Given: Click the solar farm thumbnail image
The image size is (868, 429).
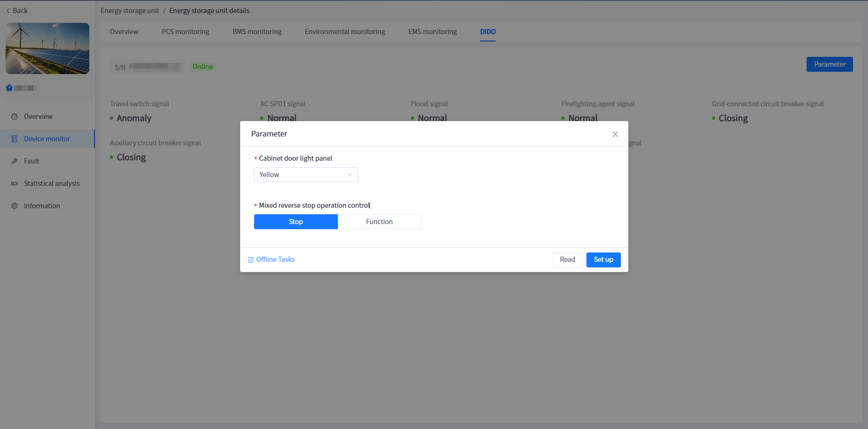Looking at the screenshot, I should tap(47, 48).
